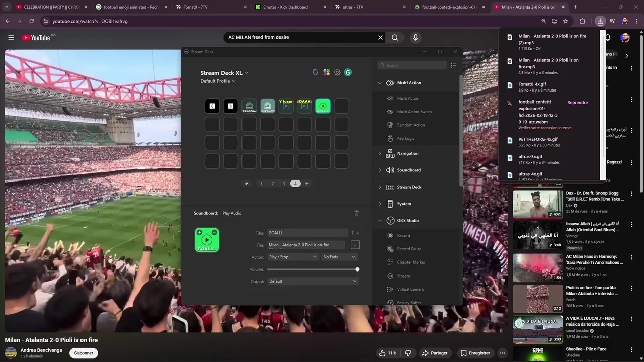Delete the action with the trash icon

[x=356, y=213]
